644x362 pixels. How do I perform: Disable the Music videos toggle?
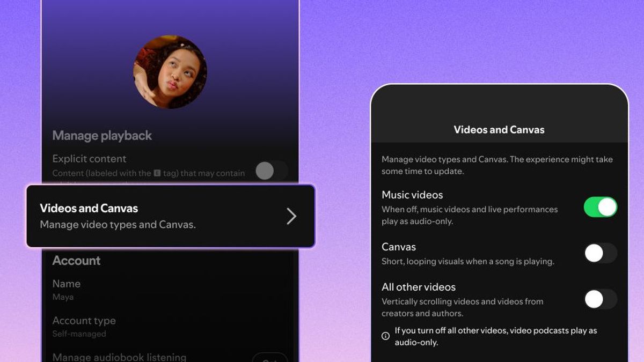pyautogui.click(x=599, y=206)
